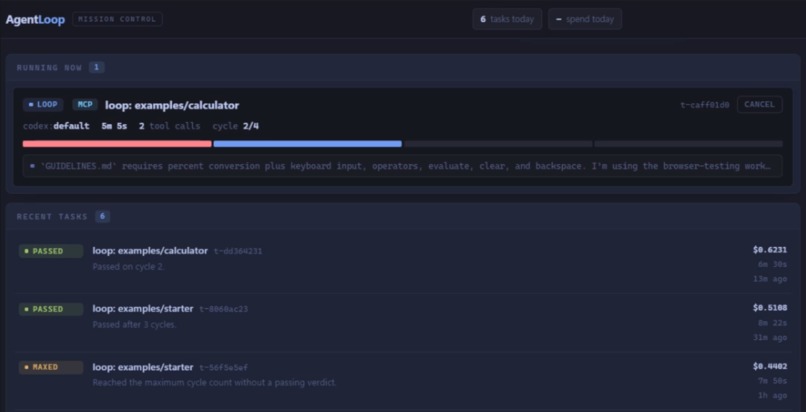Click the MAXED status badge
The width and height of the screenshot is (806, 412).
tap(51, 367)
